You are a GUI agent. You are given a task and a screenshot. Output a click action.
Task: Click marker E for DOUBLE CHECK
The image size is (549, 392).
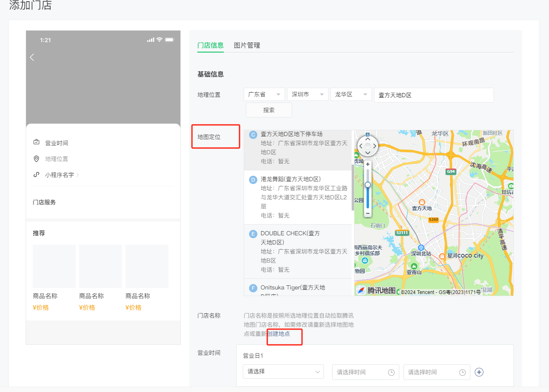253,234
